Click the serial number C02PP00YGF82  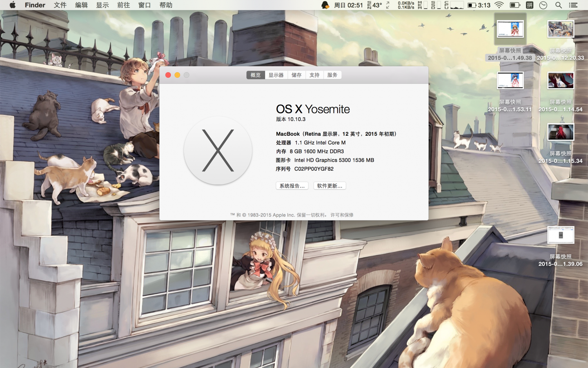click(x=314, y=169)
